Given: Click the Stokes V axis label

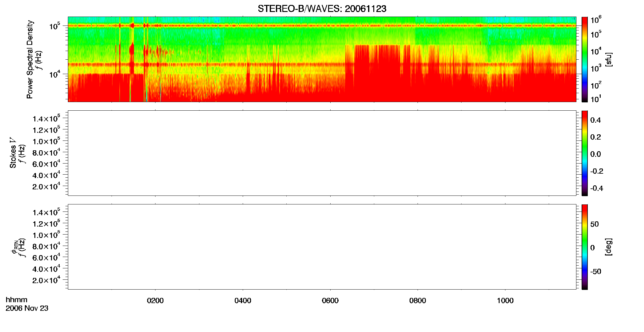Looking at the screenshot, I should pyautogui.click(x=13, y=152).
